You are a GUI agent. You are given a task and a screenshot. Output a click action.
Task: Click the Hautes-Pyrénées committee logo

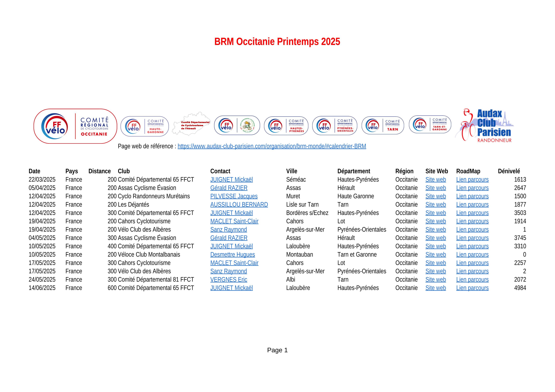pos(286,126)
